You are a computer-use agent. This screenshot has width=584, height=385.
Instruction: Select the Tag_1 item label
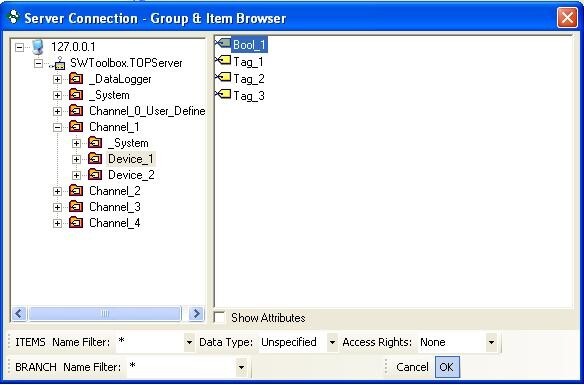pos(248,62)
